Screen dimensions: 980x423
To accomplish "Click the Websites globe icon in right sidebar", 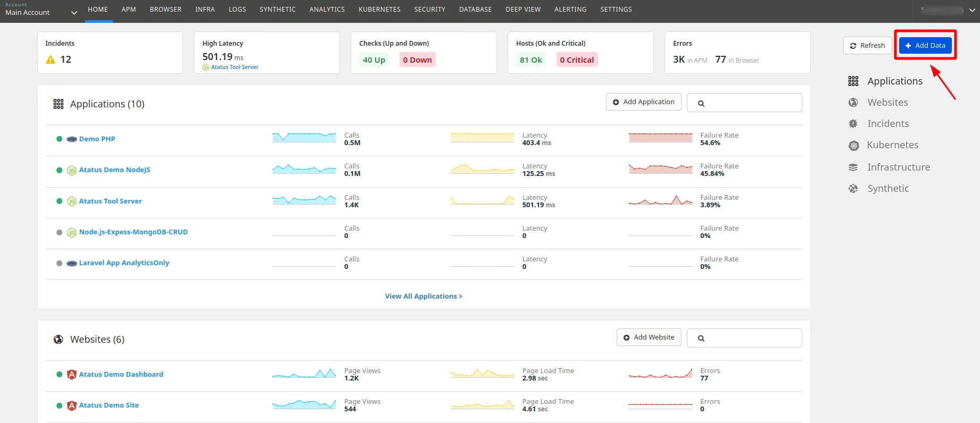I will pyautogui.click(x=853, y=102).
